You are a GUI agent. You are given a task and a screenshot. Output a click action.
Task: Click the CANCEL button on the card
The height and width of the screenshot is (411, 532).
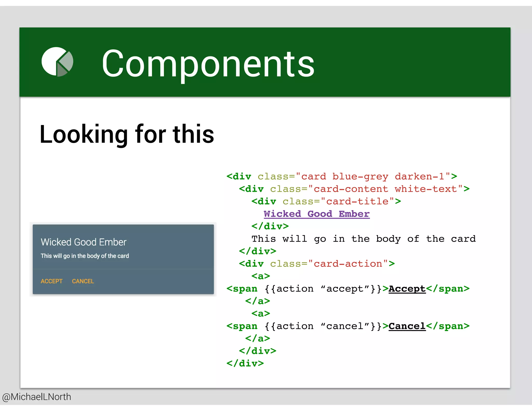(83, 281)
